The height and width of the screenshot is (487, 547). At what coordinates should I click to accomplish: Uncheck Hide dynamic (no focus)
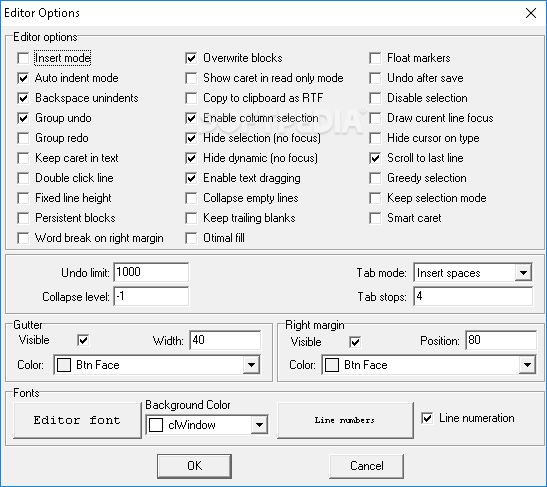click(x=191, y=158)
